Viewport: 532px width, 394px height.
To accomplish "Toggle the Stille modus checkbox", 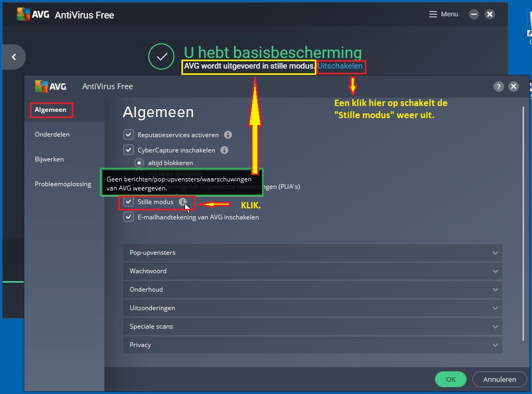I will click(128, 201).
